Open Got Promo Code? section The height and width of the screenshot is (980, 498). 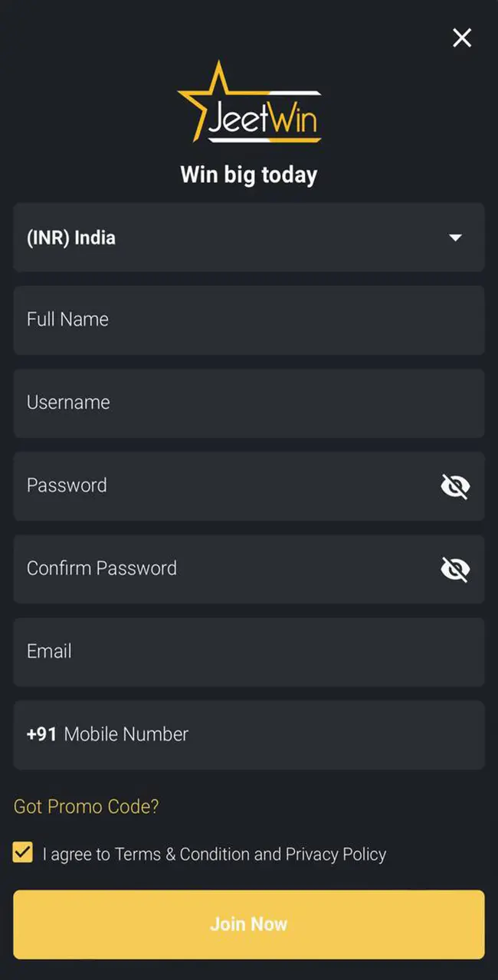(x=87, y=806)
